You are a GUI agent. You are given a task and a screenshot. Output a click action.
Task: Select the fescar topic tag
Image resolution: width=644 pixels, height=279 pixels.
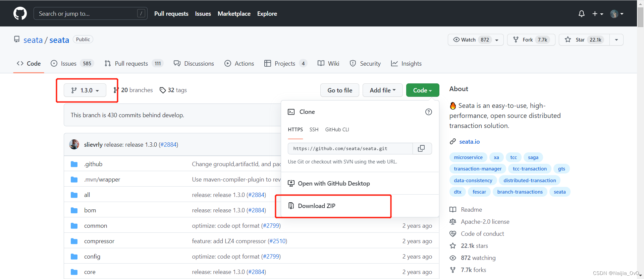coord(479,192)
